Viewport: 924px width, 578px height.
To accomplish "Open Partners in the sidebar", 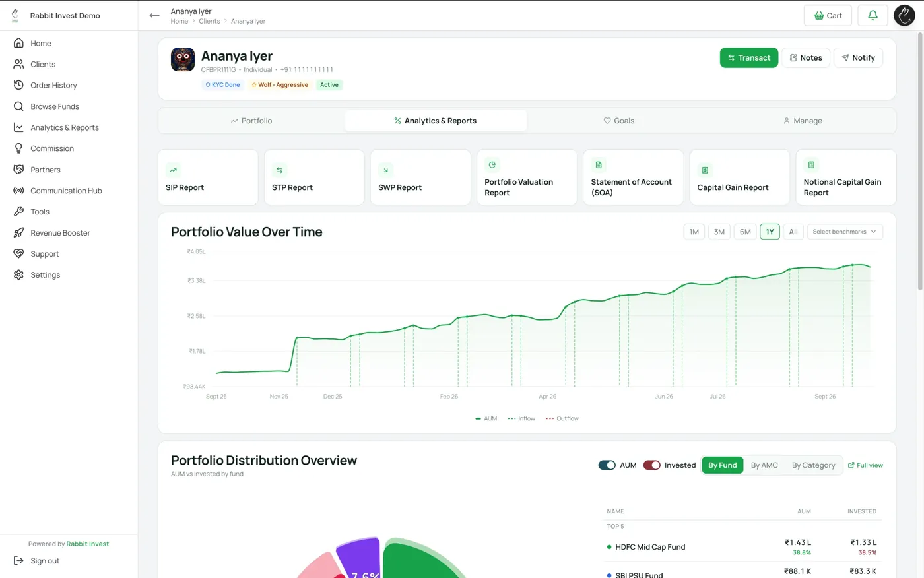I will [x=46, y=170].
